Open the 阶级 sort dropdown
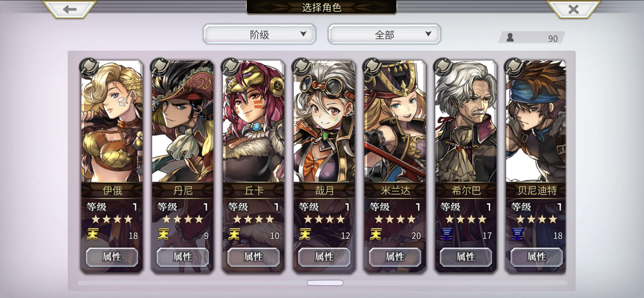Screen dimensions: 644x298 tap(259, 35)
